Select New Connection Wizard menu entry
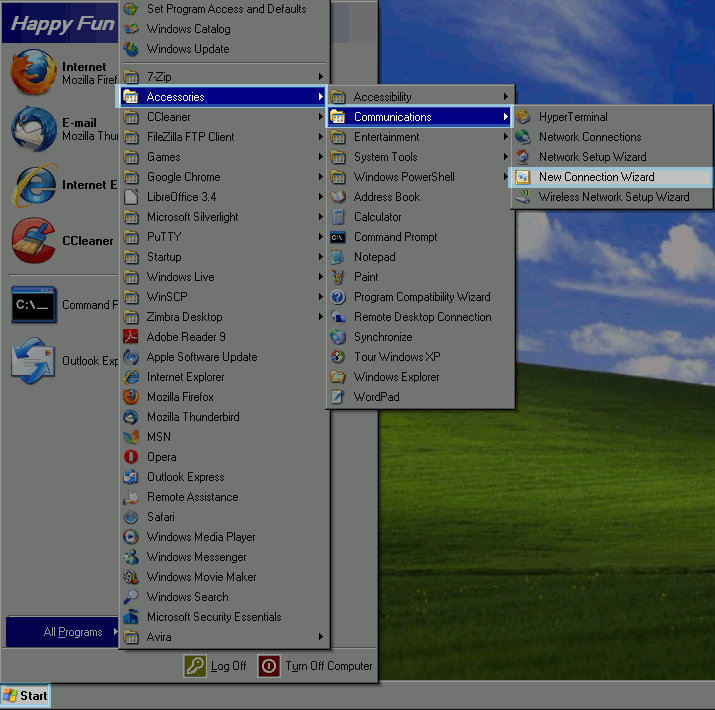Viewport: 715px width, 710px height. point(596,177)
